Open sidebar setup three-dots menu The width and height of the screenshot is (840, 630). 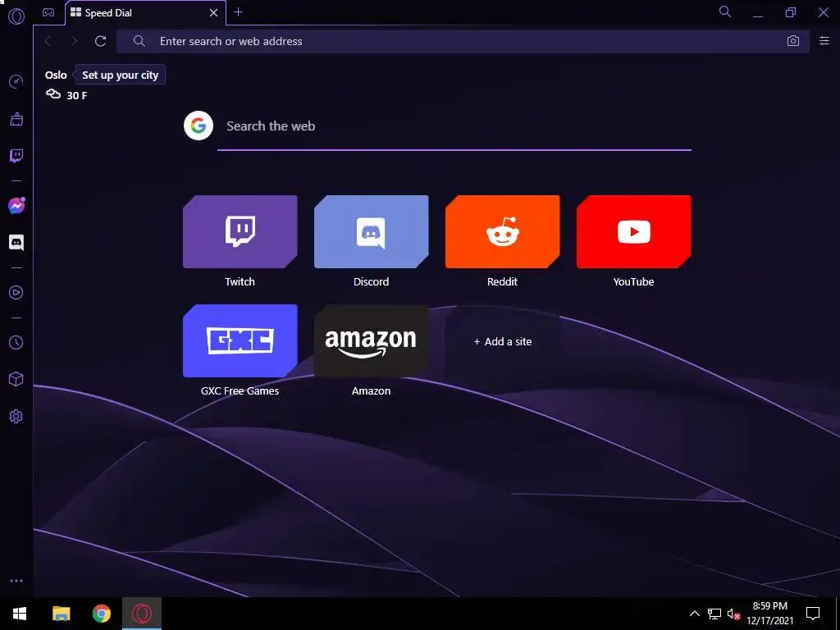(16, 581)
